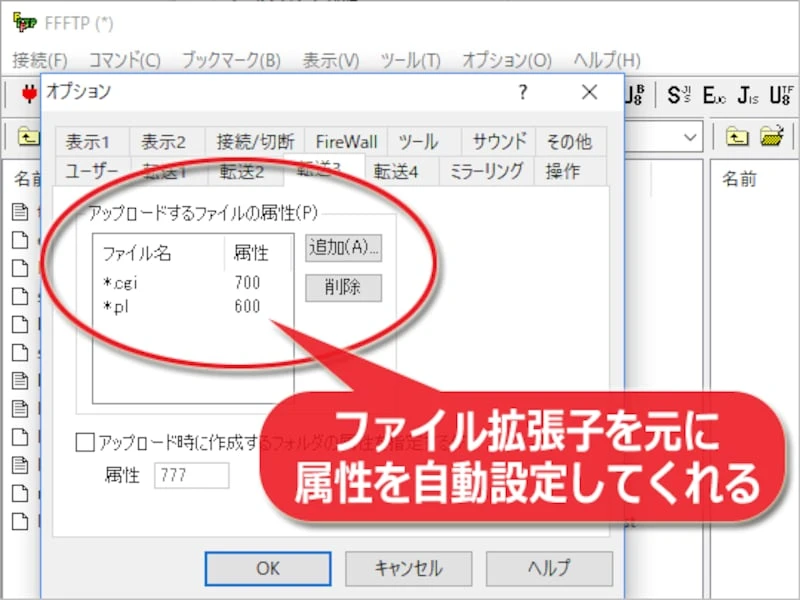
Task: Click UTF-8 BOM icon beside dialog edge
Action: click(635, 95)
